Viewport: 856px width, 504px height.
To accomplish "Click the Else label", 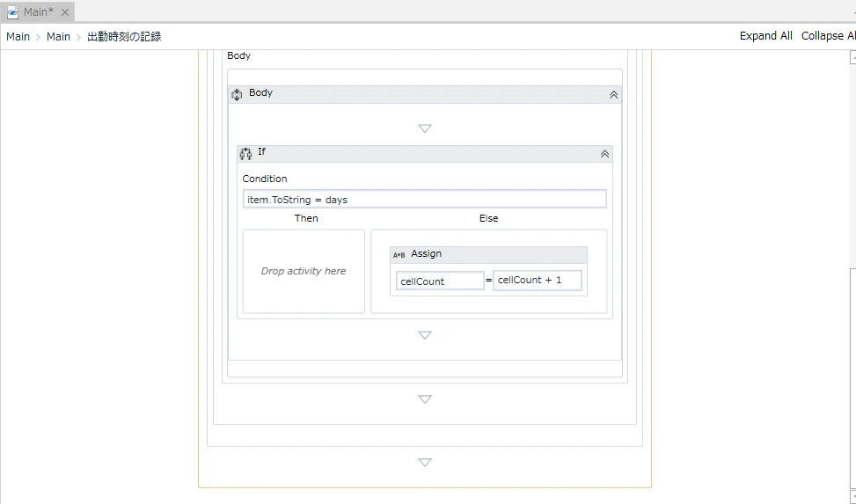I will [x=488, y=218].
